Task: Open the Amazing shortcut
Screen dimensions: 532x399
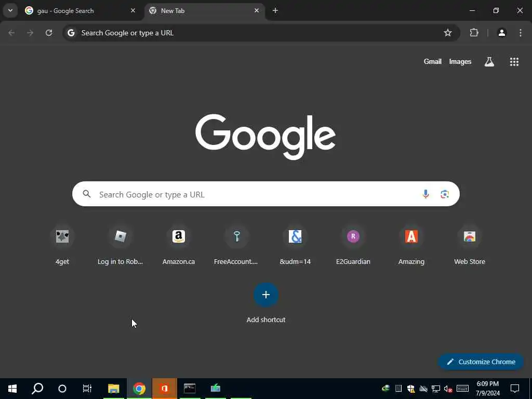Action: tap(411, 245)
